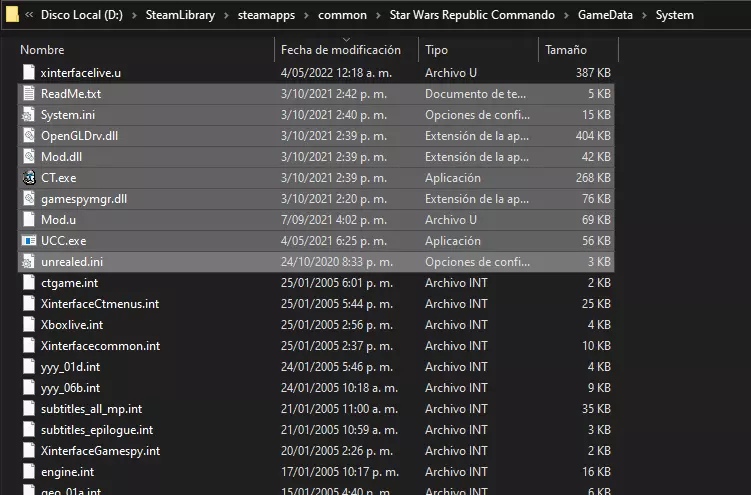Click the CT.exe application icon
Viewport: 751px width, 495px height.
pyautogui.click(x=29, y=178)
